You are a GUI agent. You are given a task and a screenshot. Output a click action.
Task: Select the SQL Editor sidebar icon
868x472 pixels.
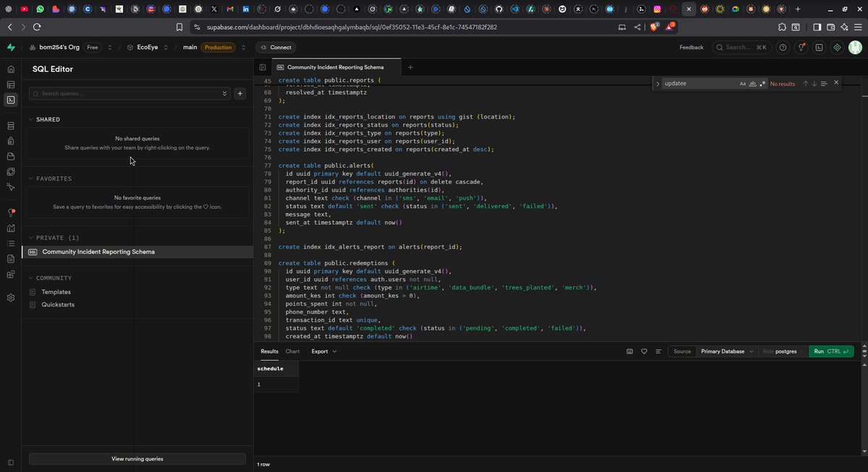[x=11, y=100]
